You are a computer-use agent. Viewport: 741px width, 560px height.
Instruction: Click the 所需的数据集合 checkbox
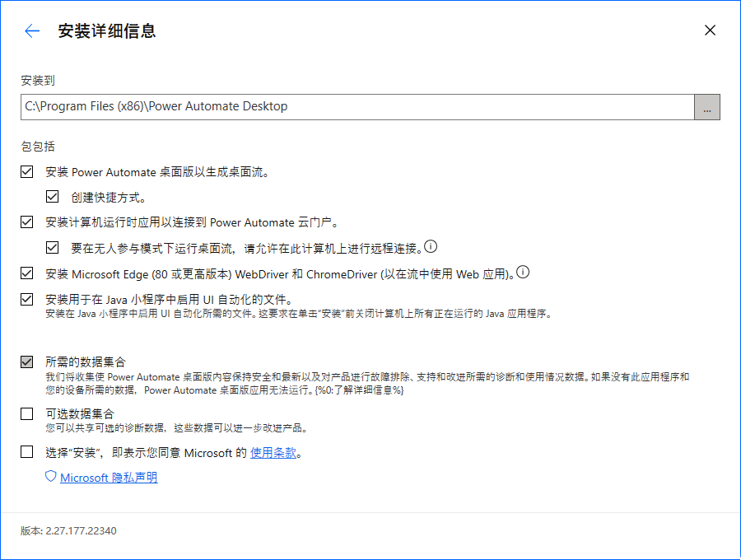tap(27, 362)
